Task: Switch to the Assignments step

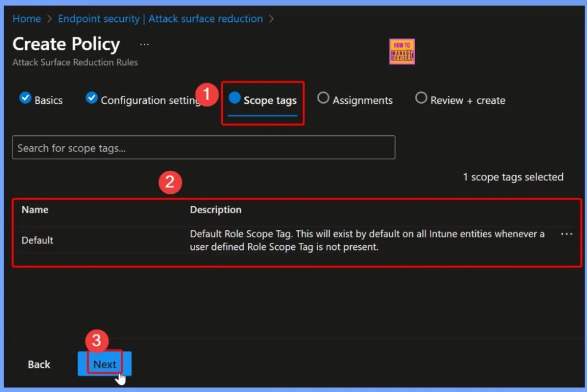Action: (362, 100)
